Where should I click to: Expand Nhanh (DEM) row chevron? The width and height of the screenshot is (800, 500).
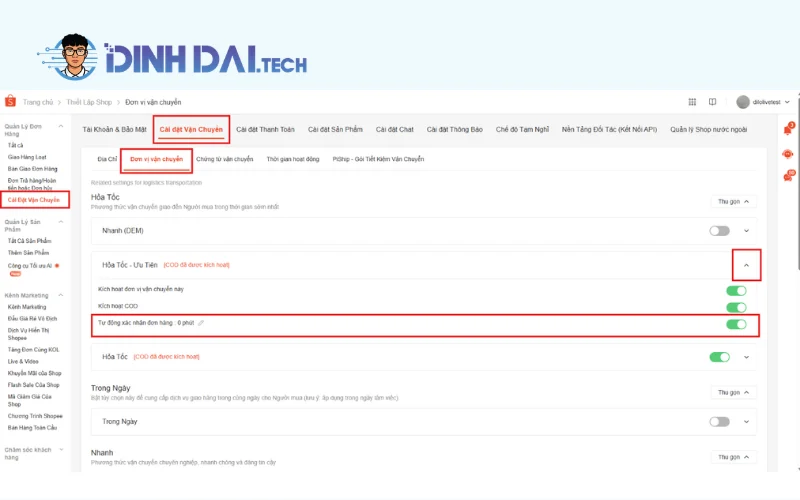[746, 231]
